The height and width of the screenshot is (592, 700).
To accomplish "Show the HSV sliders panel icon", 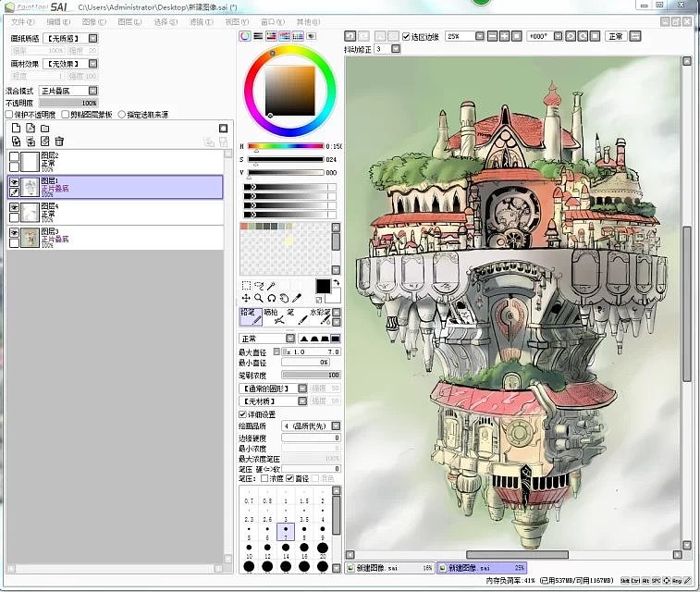I will tap(271, 36).
